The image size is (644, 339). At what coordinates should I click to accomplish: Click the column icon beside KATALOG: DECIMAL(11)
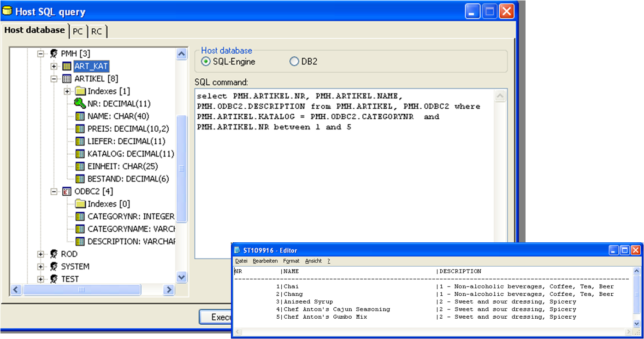point(80,153)
